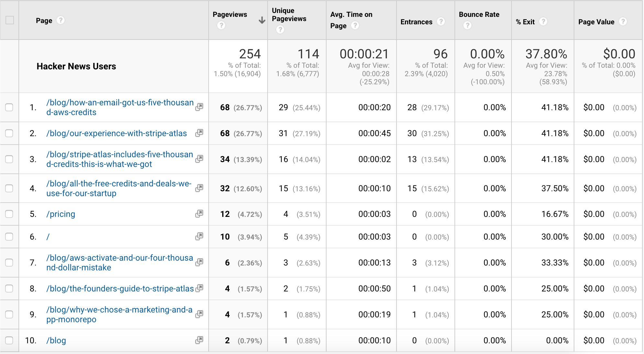Screen dimensions: 644x354
Task: Select total page value $0.00 summary
Action: click(619, 54)
